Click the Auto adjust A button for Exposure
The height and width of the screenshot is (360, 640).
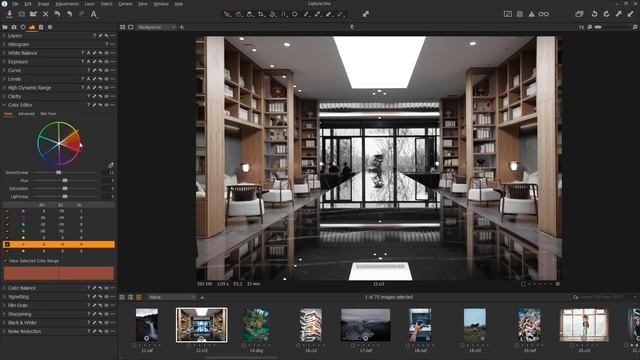(x=88, y=62)
